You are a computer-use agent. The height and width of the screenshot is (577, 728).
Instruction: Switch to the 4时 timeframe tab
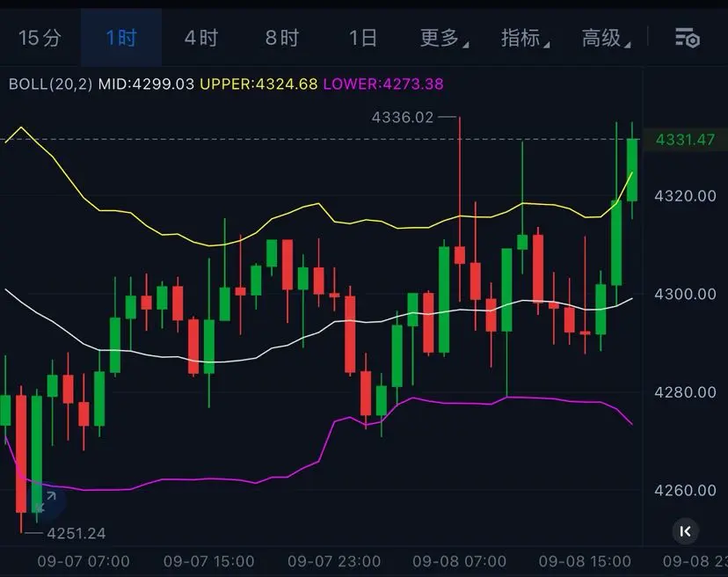point(201,38)
